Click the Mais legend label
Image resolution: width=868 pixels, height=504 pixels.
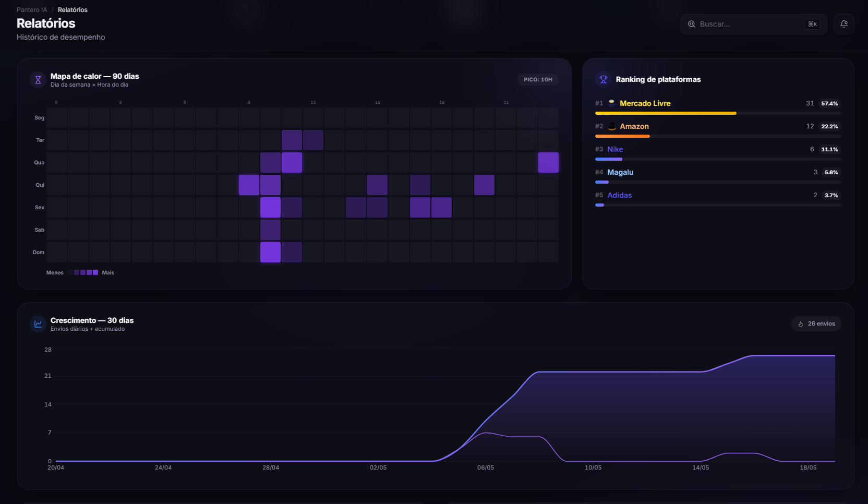point(108,272)
